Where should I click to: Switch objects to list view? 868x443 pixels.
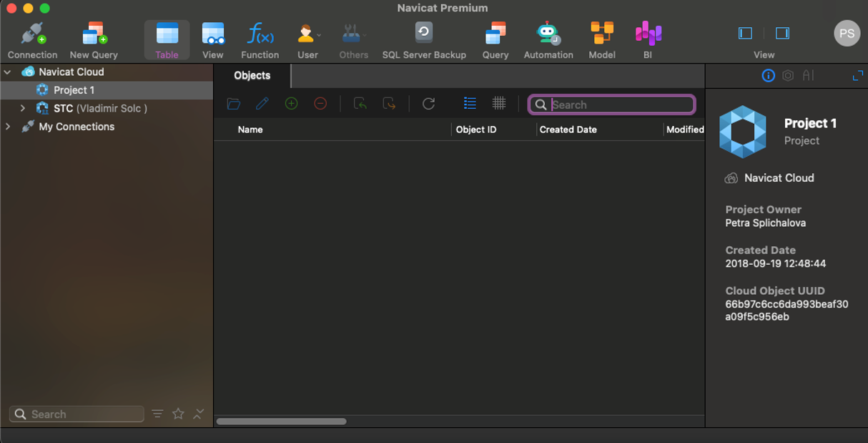tap(470, 104)
